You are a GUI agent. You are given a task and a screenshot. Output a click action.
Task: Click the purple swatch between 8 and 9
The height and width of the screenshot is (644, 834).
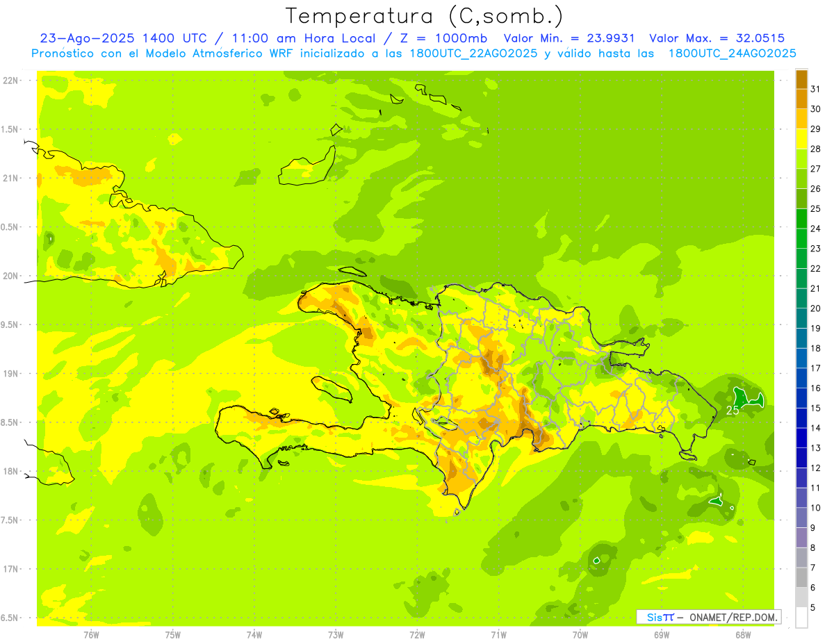(x=801, y=537)
